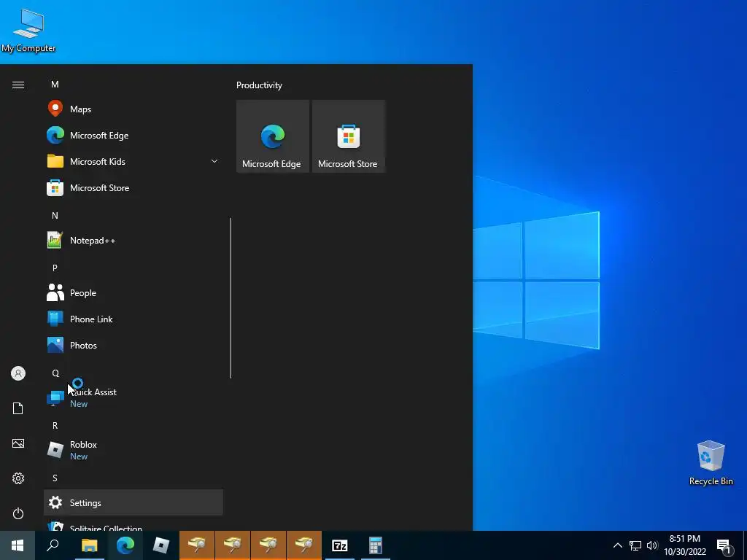Click the Power button in Start sidebar

(x=18, y=513)
